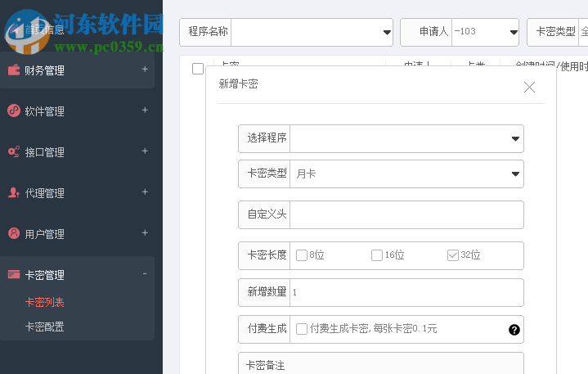Uncheck the 32位 card length option
Screen dimensions: 588x374
click(452, 255)
